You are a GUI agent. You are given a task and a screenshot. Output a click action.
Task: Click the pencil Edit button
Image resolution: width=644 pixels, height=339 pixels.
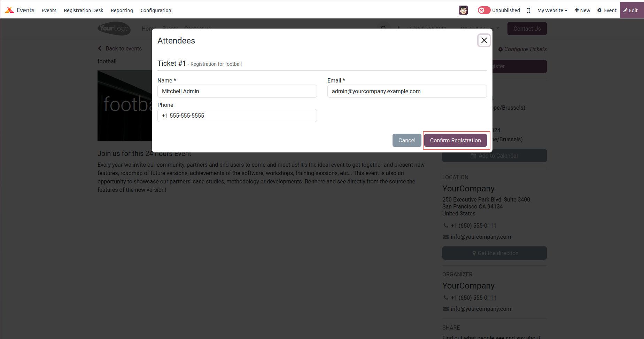(631, 10)
